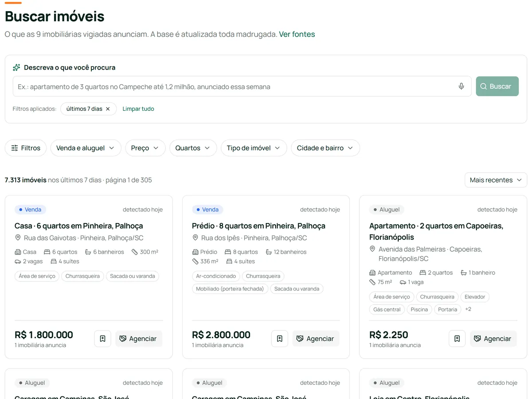Screen dimensions: 532x399
Task: Click the '+2' more amenities indicator
Action: click(468, 309)
